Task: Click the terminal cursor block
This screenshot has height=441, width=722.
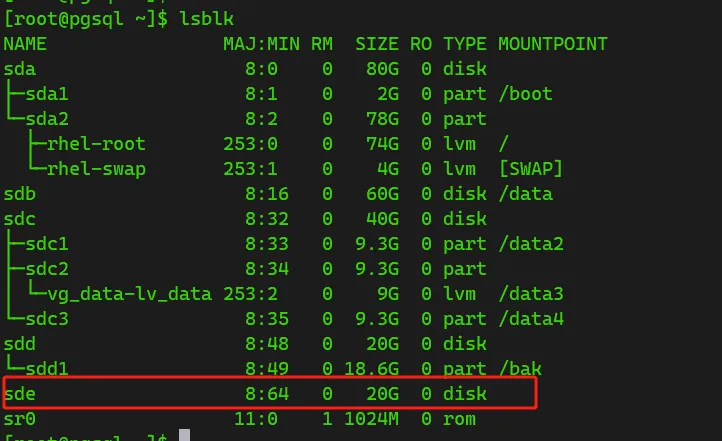Action: [184, 435]
